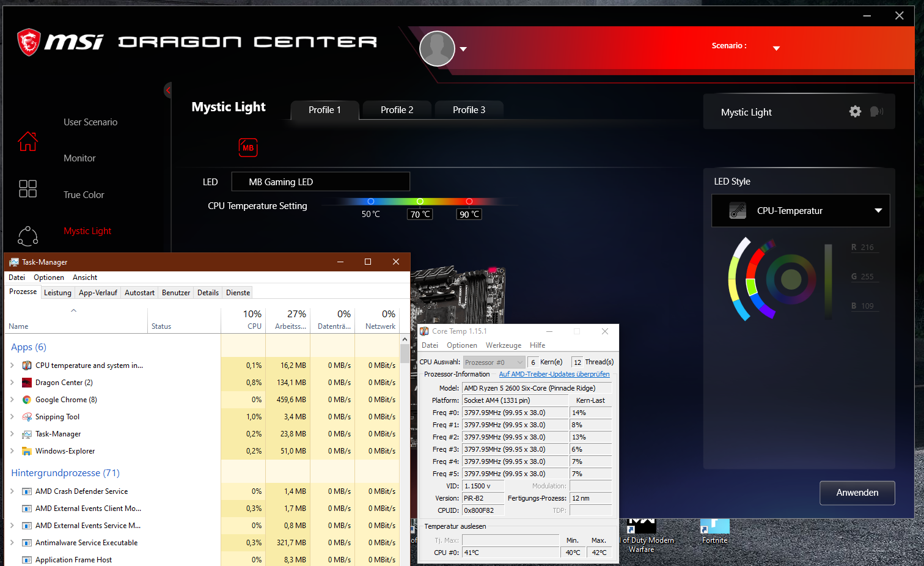This screenshot has width=924, height=566.
Task: Click the G value 255 field
Action: point(865,277)
